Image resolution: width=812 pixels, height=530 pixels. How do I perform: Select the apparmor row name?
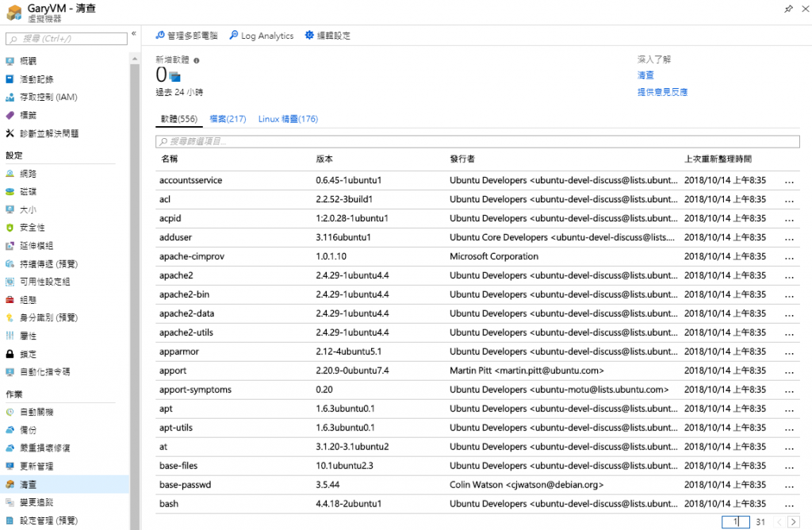[179, 351]
